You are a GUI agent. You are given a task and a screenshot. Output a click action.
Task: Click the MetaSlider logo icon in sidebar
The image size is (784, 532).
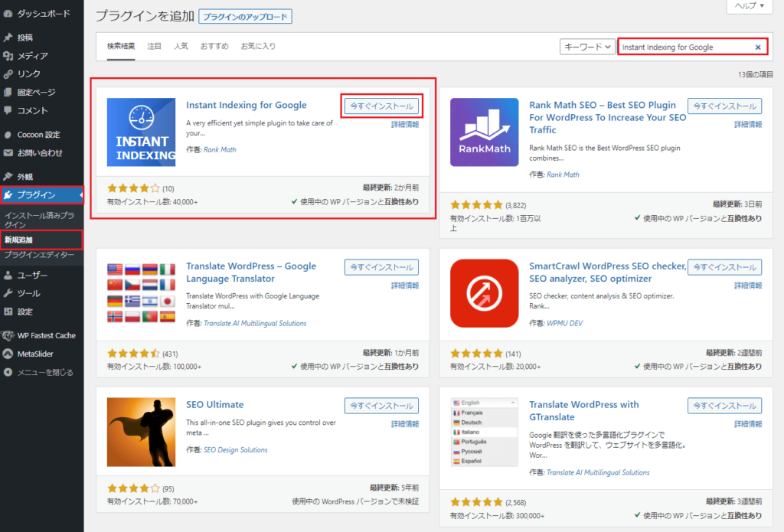coord(8,354)
